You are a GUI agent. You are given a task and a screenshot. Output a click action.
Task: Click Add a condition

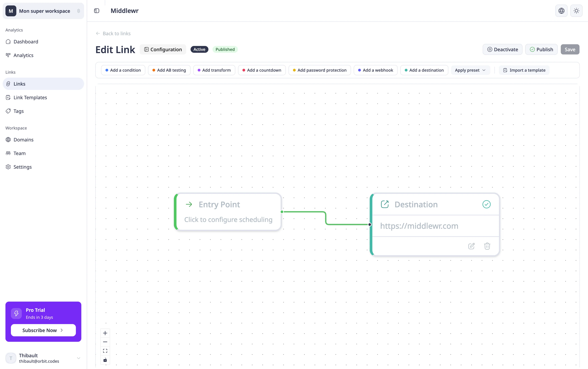coord(123,70)
